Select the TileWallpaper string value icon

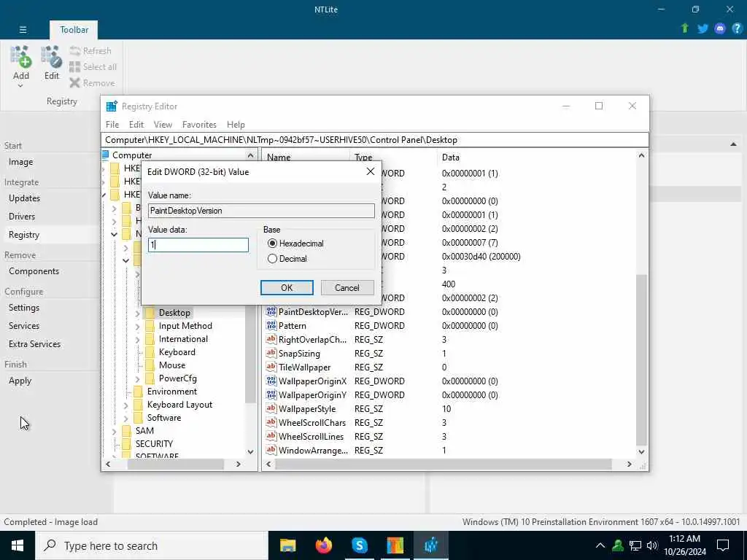tap(271, 367)
